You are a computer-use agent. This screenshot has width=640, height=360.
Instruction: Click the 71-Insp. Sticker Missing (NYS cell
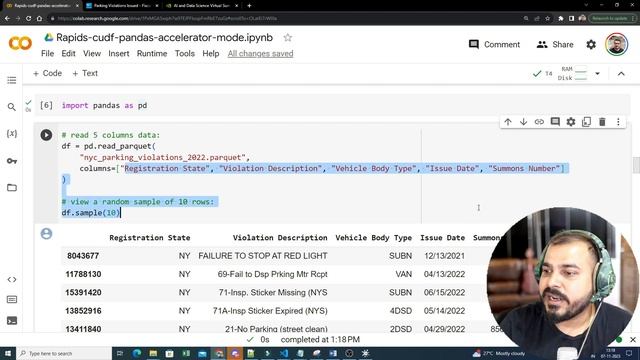click(273, 293)
